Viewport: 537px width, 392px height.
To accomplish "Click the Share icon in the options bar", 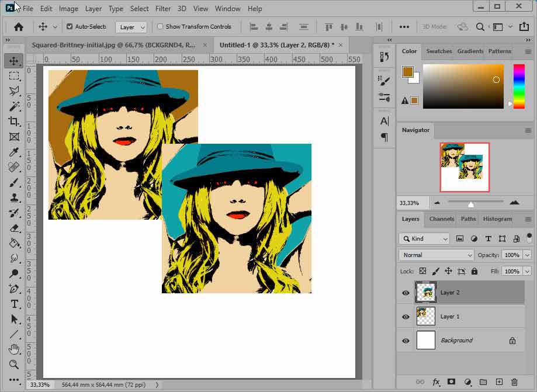I will click(524, 27).
